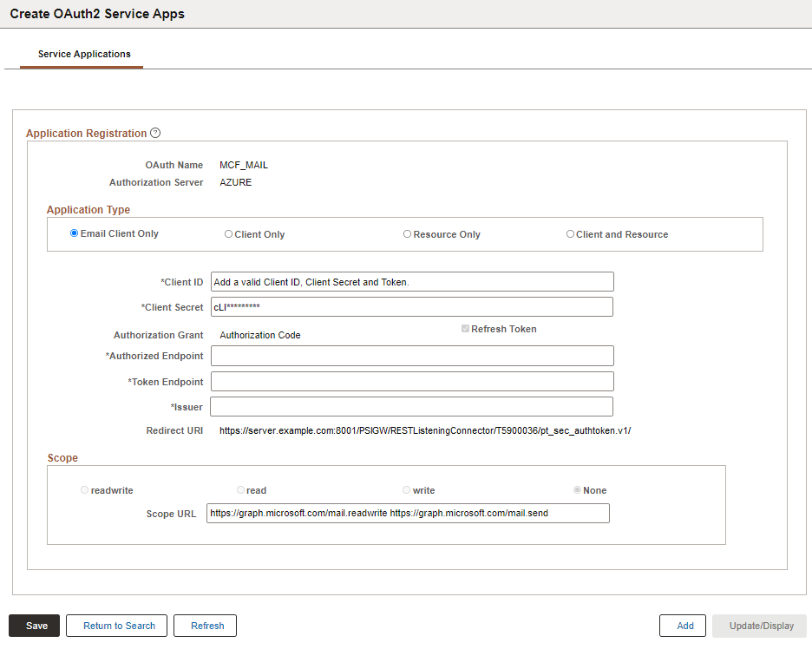Click the Token Endpoint field
The height and width of the screenshot is (669, 812).
[x=411, y=381]
